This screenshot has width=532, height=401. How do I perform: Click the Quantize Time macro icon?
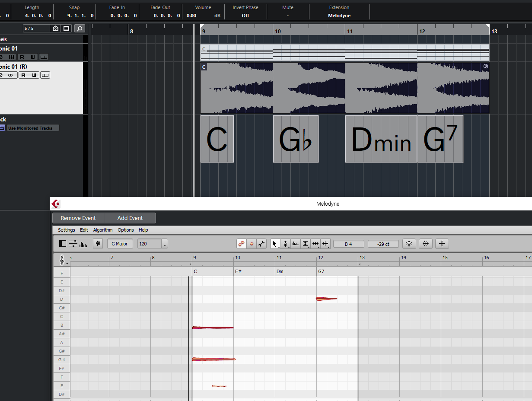(426, 244)
